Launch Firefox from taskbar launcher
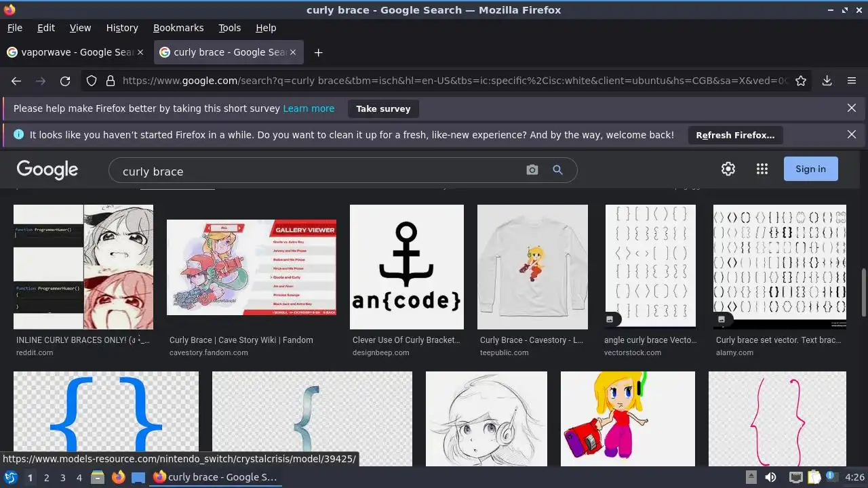Screen dimensions: 868x488 tap(119, 477)
